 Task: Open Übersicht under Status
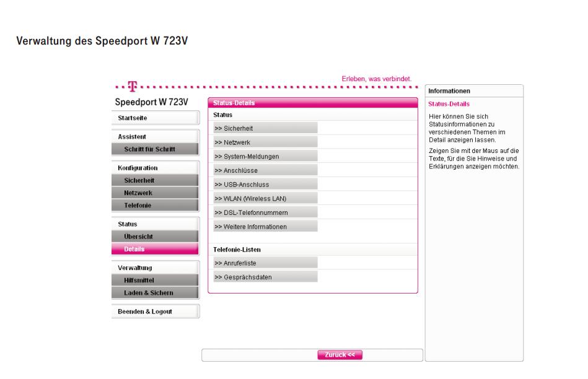(x=155, y=236)
